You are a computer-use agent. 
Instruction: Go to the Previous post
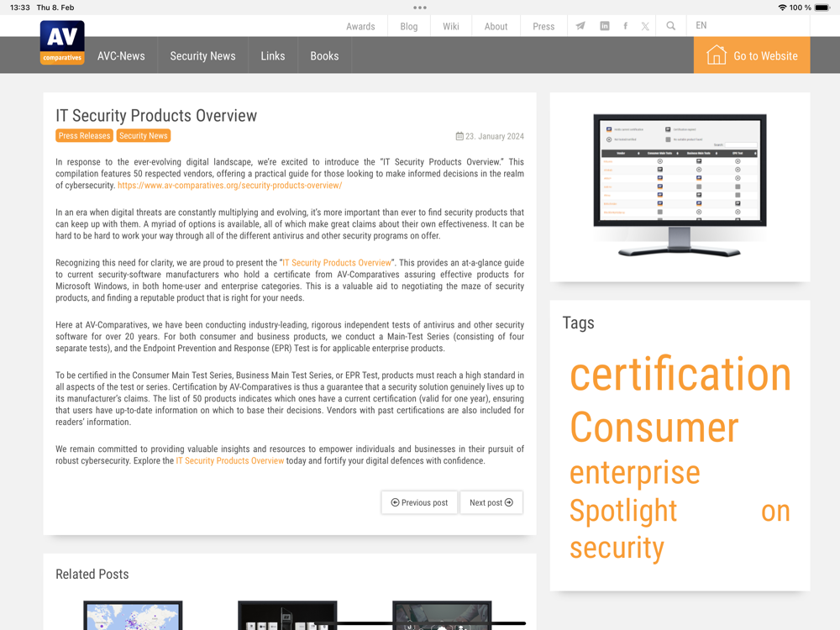tap(419, 502)
